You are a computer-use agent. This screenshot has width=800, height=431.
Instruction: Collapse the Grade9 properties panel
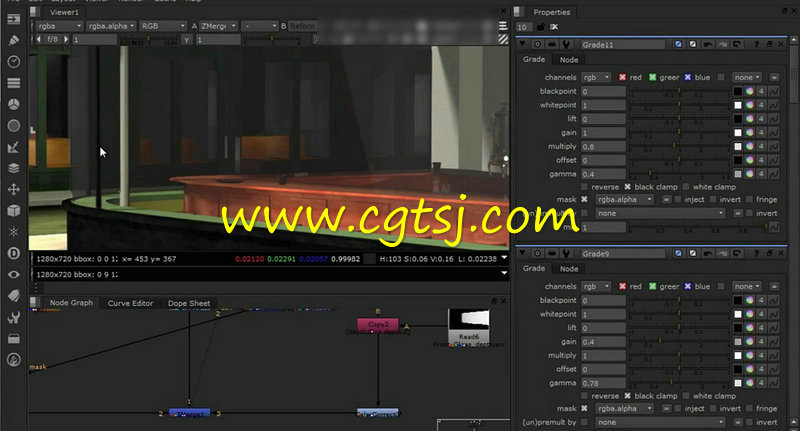click(x=522, y=253)
